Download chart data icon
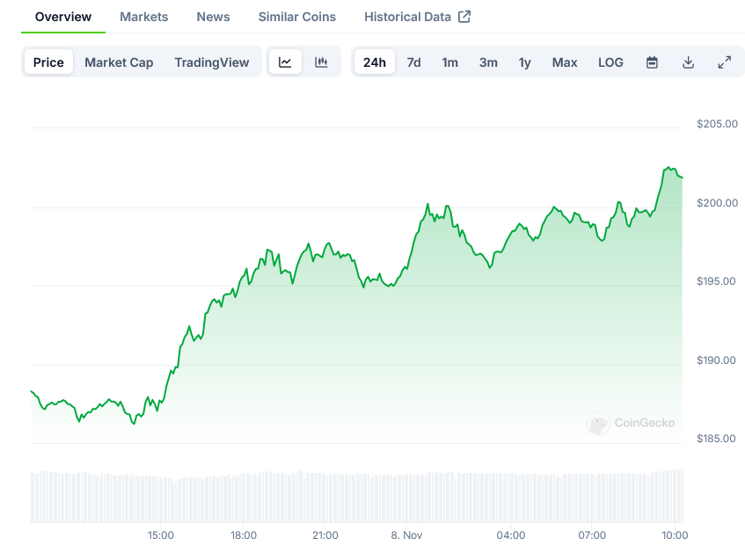 point(688,62)
